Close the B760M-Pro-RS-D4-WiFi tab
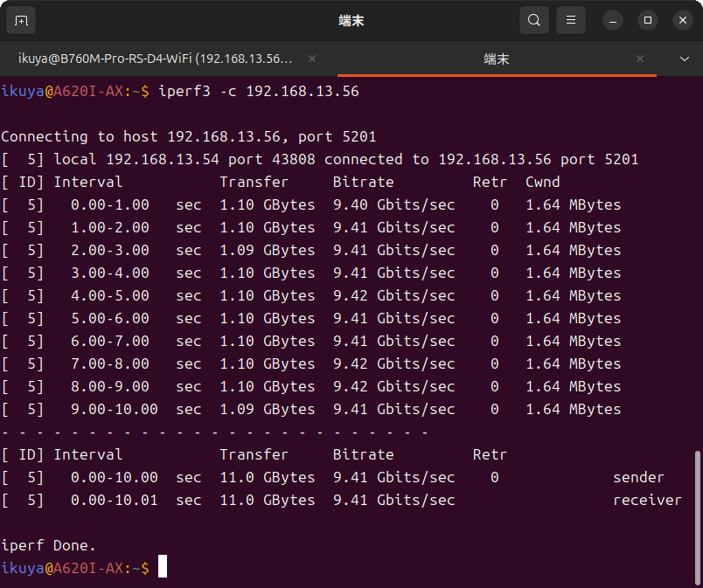This screenshot has height=588, width=703. (x=311, y=59)
